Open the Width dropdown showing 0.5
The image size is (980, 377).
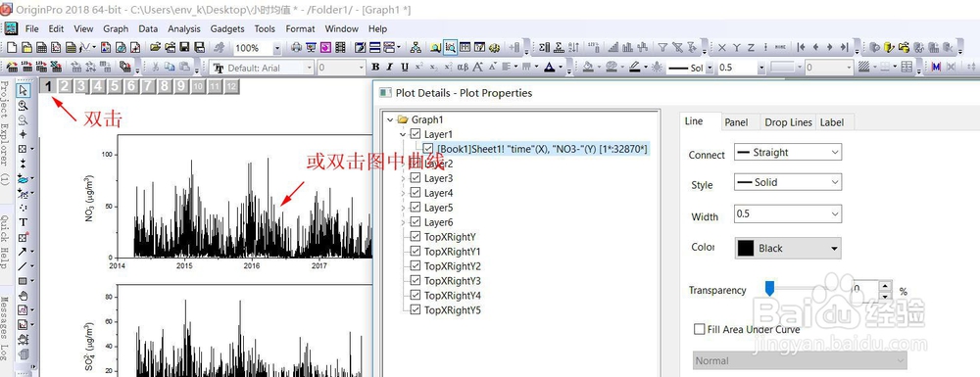(787, 214)
